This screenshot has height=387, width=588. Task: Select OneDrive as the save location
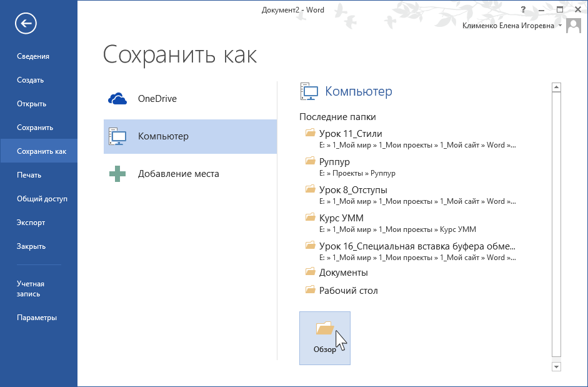coord(190,99)
